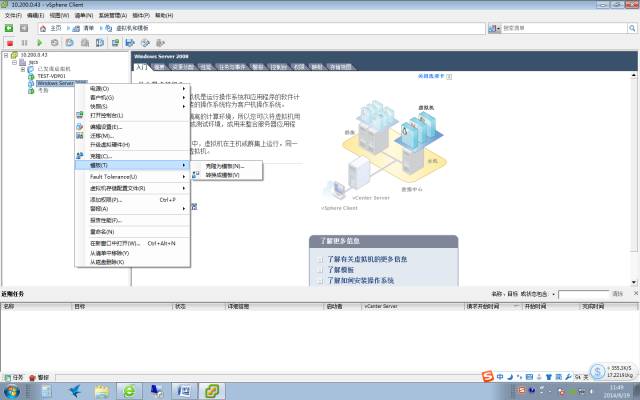Click the Alarms (警报) status bar icon

(x=32, y=378)
